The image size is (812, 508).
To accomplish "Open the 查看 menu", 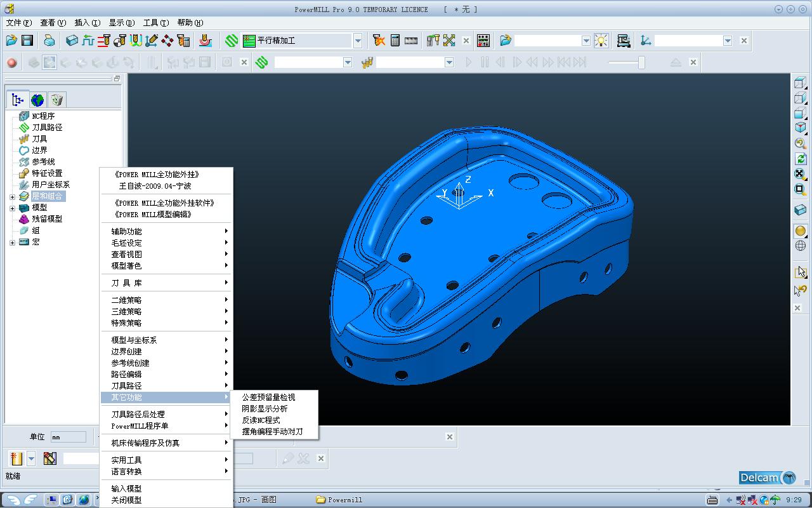I will coord(53,23).
